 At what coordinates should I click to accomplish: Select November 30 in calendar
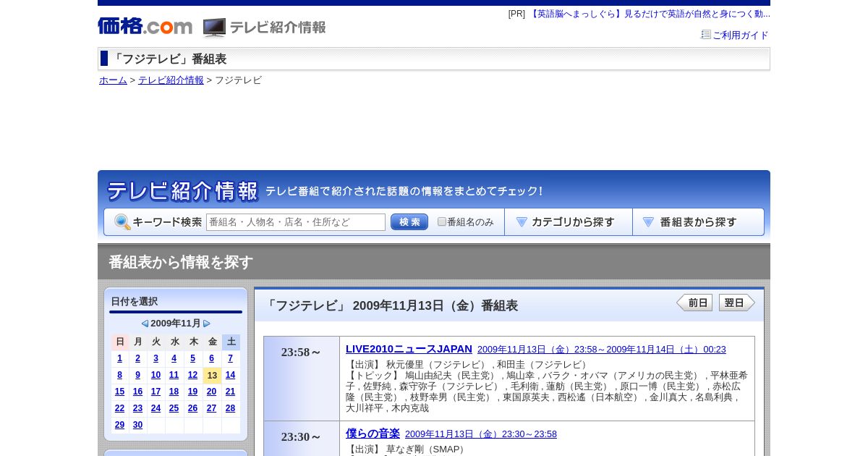pyautogui.click(x=138, y=425)
